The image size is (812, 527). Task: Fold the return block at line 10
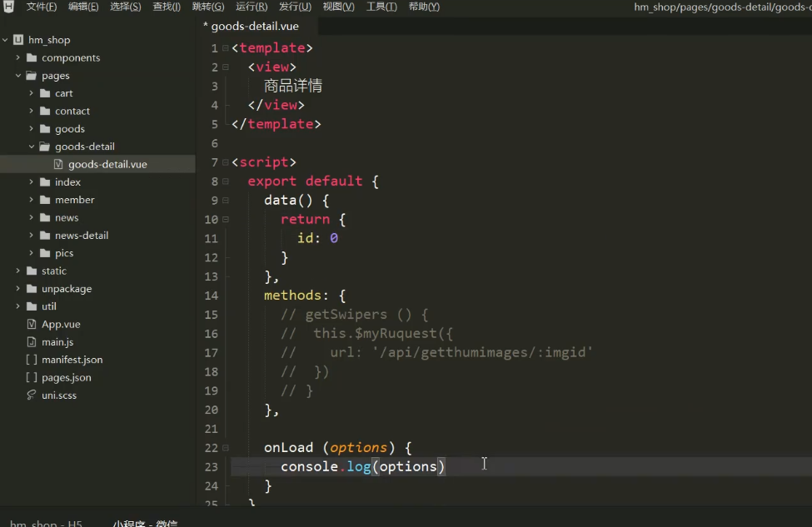226,220
